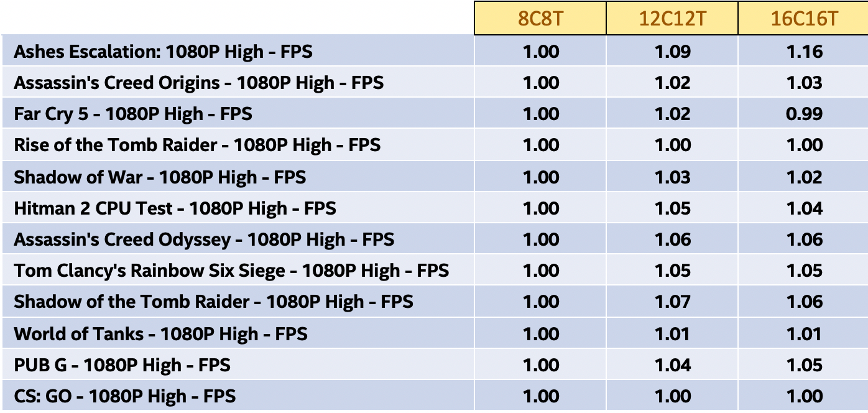Click Tom Clancy's Rainbow Six Siege label

(x=231, y=271)
